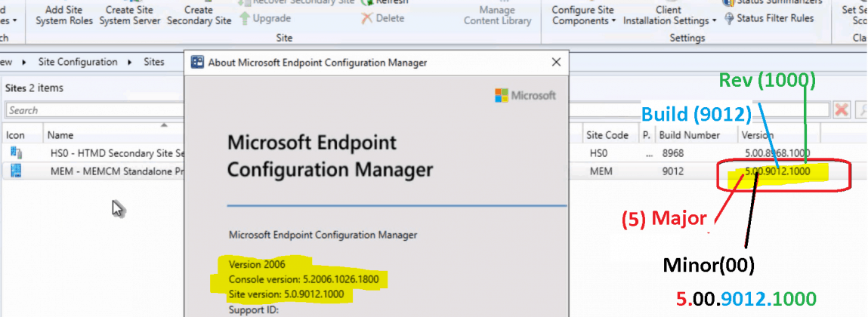The height and width of the screenshot is (317, 868).
Task: Click the Delete red X icon
Action: tap(366, 18)
